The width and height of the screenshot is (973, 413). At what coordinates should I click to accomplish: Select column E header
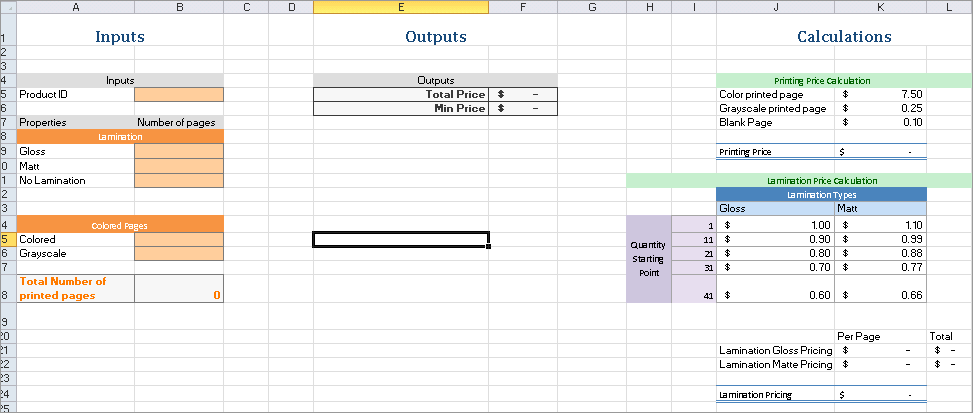point(401,7)
